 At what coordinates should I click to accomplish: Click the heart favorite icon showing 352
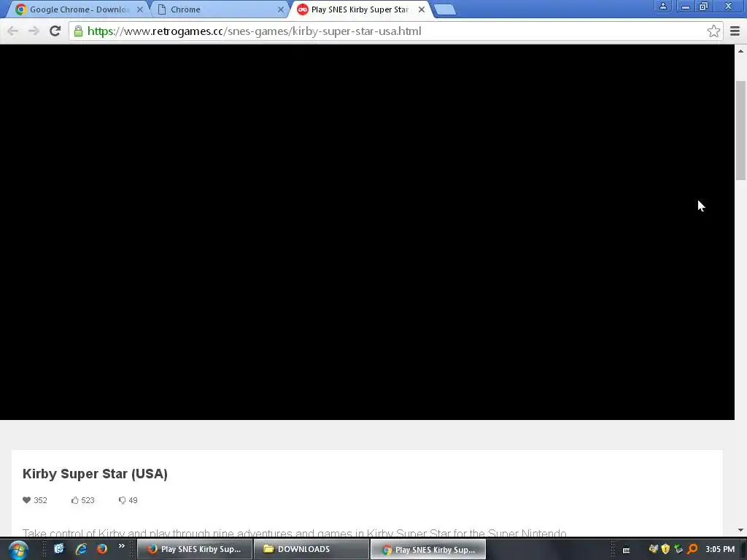pos(27,500)
